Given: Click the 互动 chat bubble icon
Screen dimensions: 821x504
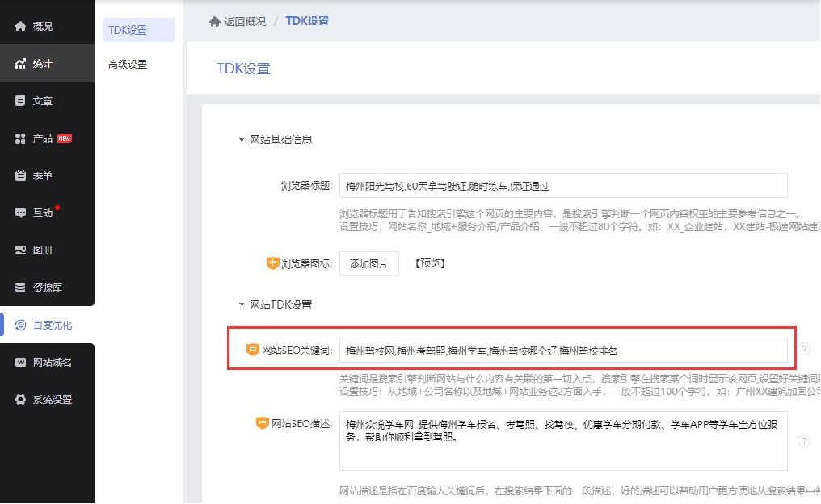Looking at the screenshot, I should pyautogui.click(x=20, y=213).
